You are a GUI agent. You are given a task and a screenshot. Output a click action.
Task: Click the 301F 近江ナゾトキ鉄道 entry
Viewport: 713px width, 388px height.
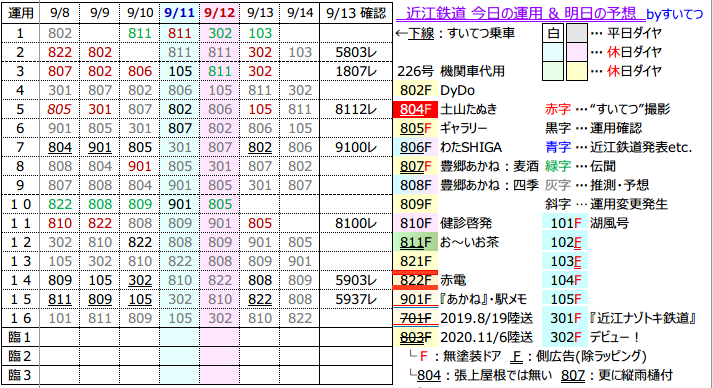click(x=620, y=318)
